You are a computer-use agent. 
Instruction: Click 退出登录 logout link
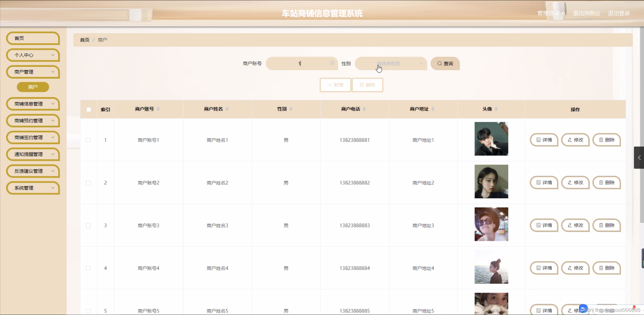point(619,13)
